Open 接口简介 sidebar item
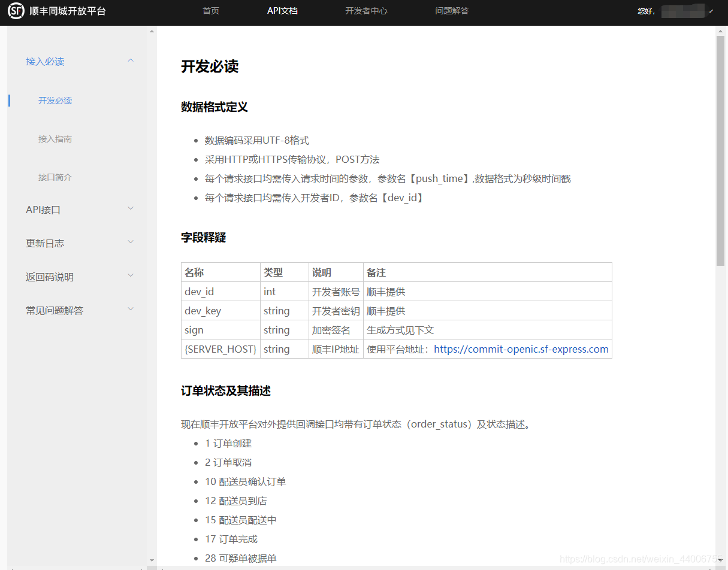This screenshot has height=570, width=728. coord(55,177)
